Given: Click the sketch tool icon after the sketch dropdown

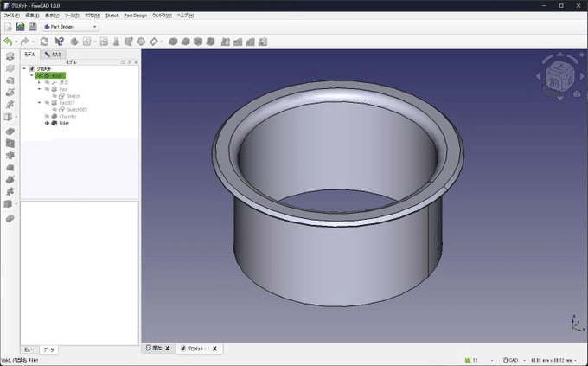Looking at the screenshot, I should [x=105, y=42].
